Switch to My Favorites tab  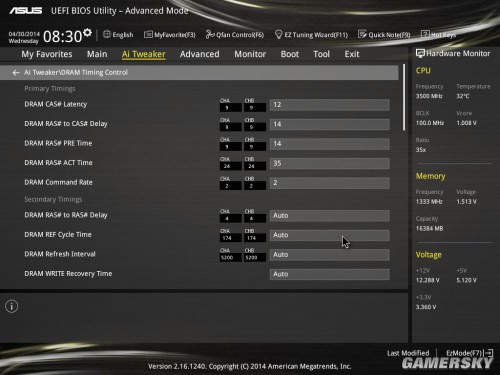tap(47, 54)
